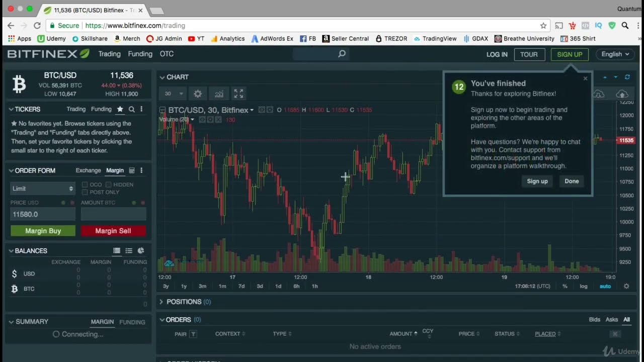Switch Summary to FUNDING tab

(x=132, y=322)
